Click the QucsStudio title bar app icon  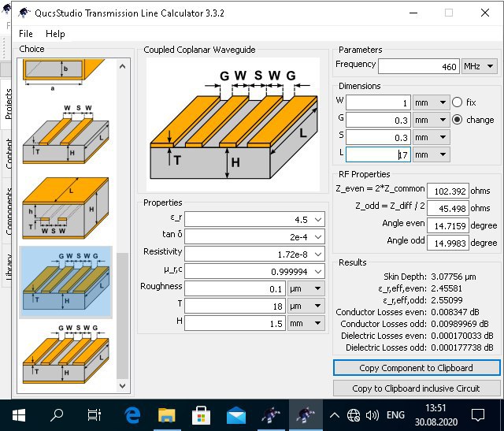(24, 13)
